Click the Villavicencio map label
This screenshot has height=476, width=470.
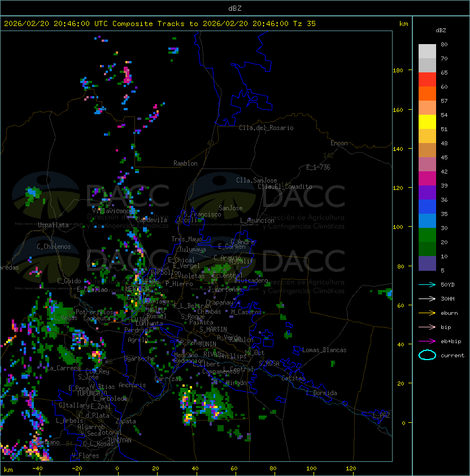pos(114,211)
